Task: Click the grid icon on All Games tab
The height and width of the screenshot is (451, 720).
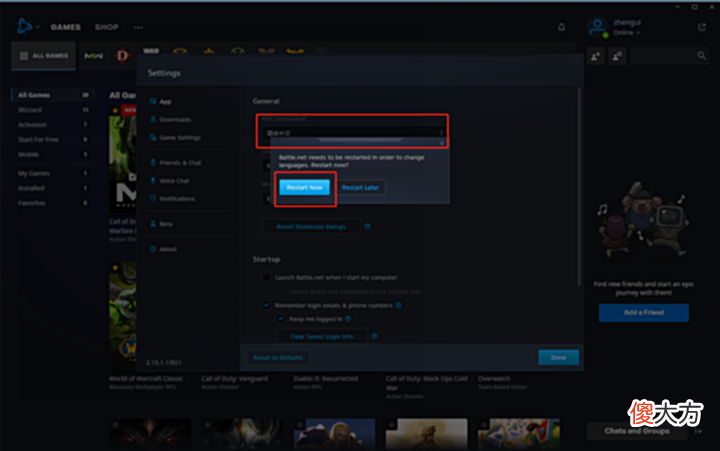Action: tap(24, 56)
